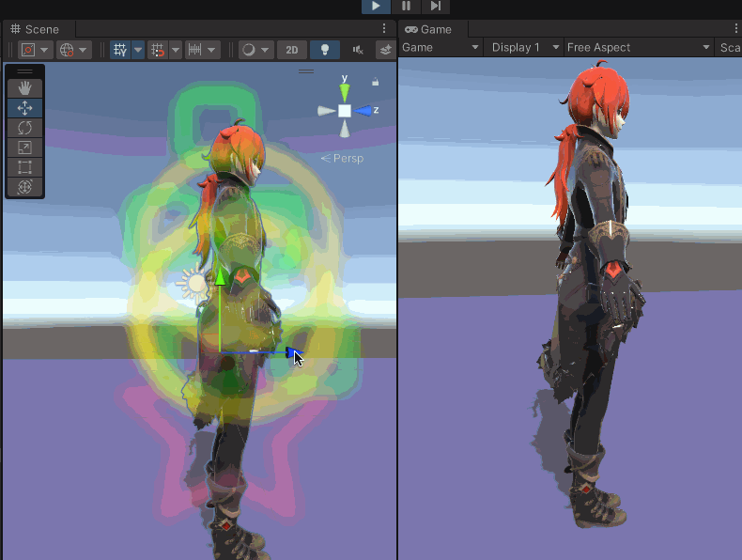Image resolution: width=742 pixels, height=560 pixels.
Task: Toggle the scene view rotation lock
Action: (376, 82)
